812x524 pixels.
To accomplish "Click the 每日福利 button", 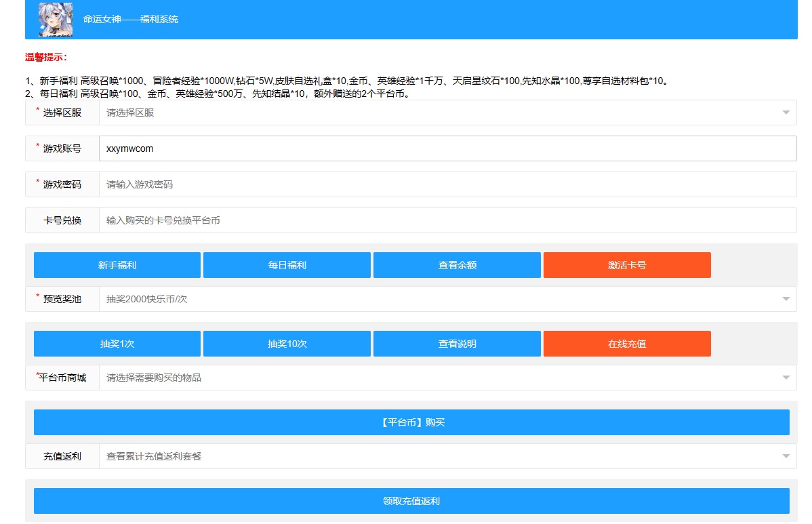I will [287, 265].
